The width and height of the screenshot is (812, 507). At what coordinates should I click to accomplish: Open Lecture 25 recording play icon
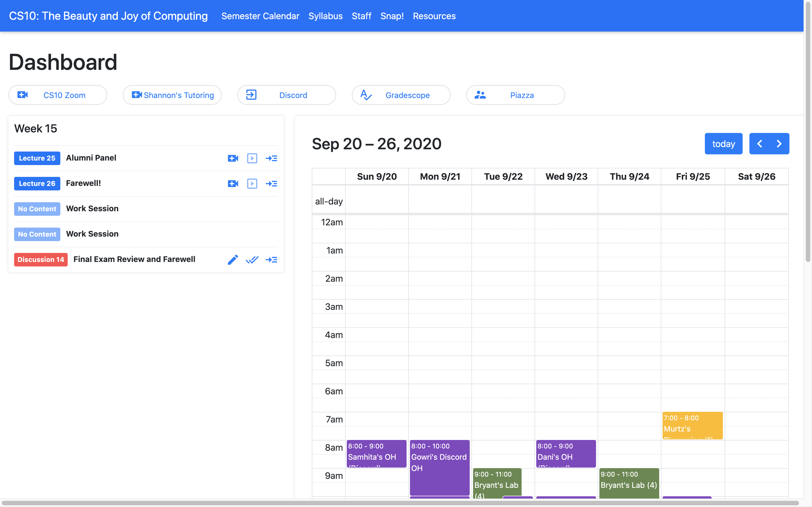(252, 158)
